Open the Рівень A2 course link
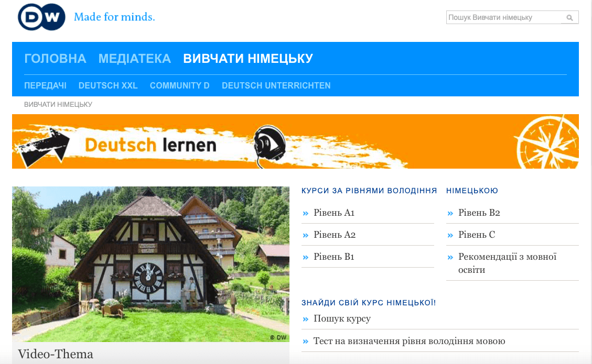This screenshot has width=592, height=364. [x=335, y=235]
